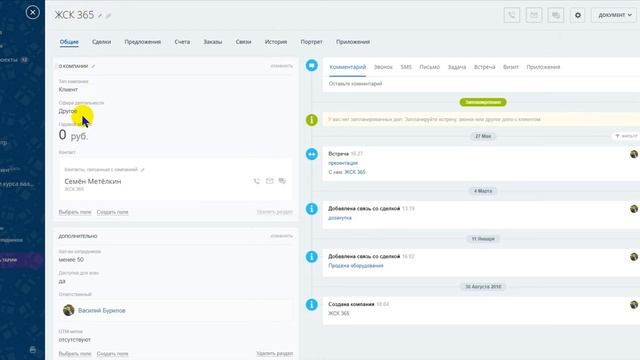The height and width of the screenshot is (360, 640).
Task: Click the print icon at the sidebar bottom
Action: (33, 350)
